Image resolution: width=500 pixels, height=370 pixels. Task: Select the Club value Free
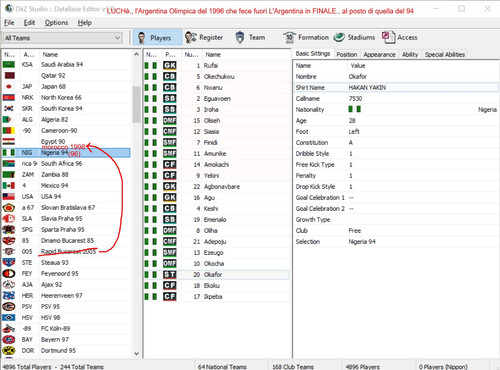355,230
